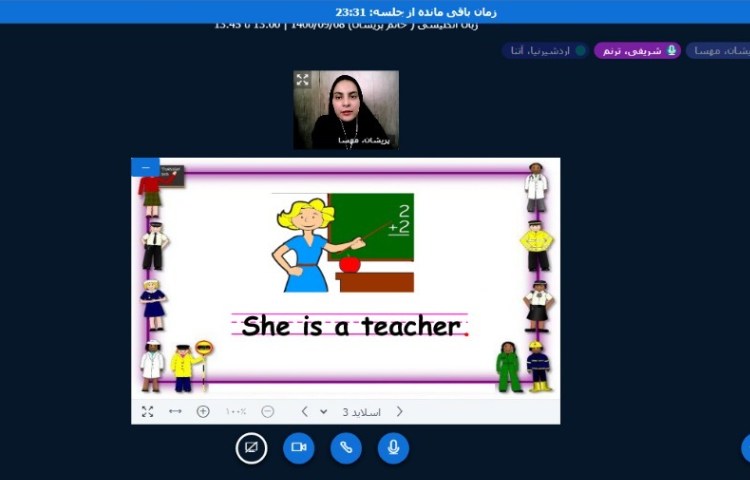750x480 pixels.
Task: Mute the microphone
Action: coord(393,447)
